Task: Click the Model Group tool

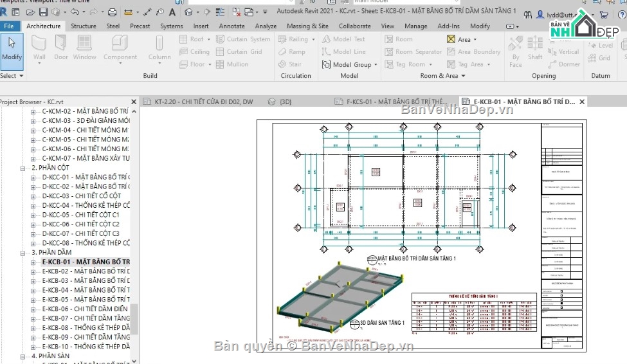Action: tap(347, 64)
